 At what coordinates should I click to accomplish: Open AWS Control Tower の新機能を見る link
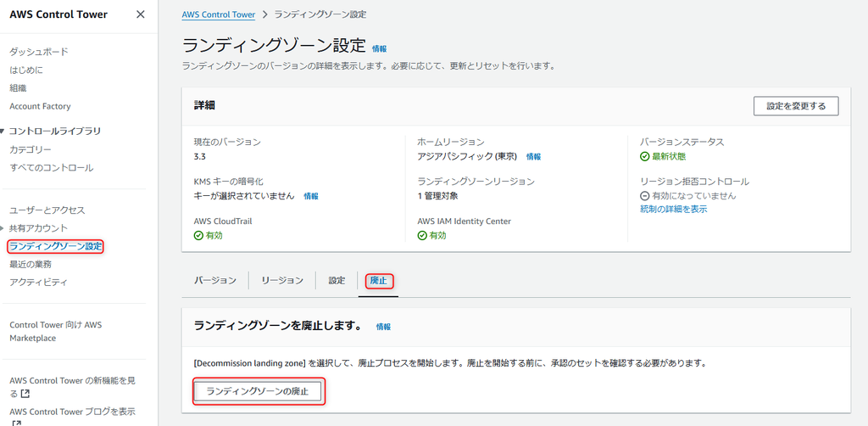click(72, 387)
